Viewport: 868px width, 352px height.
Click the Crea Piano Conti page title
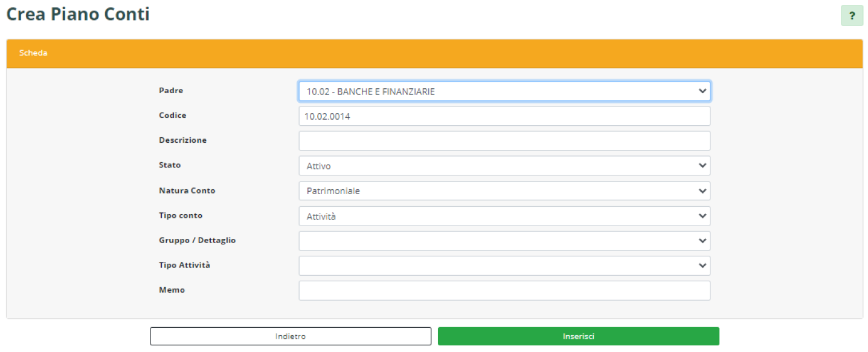pos(78,14)
